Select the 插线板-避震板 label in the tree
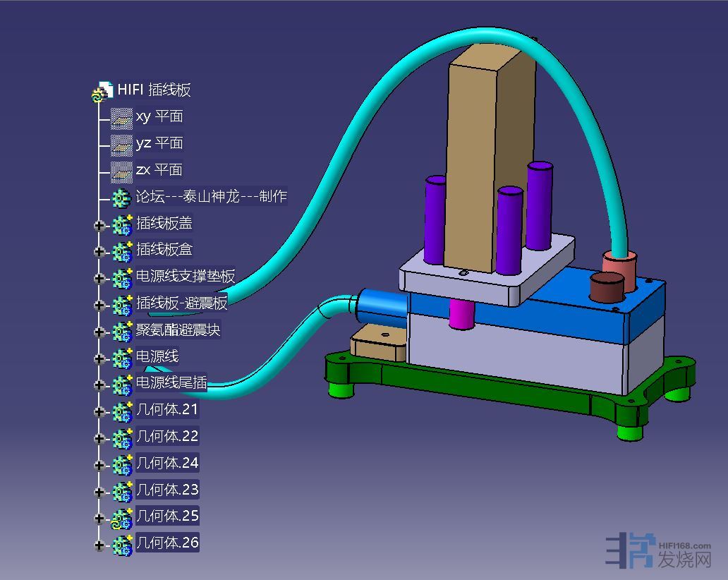Viewport: 728px width, 580px height. coord(182,303)
